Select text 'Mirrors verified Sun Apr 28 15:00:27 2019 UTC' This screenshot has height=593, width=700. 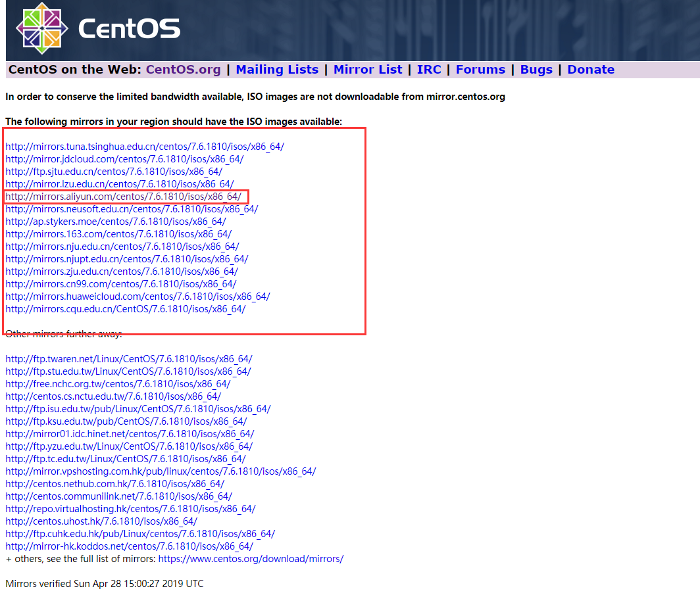[x=105, y=584]
